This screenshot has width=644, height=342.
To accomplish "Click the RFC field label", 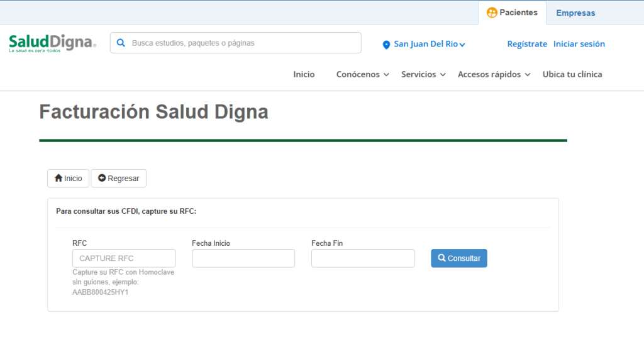I will tap(80, 243).
